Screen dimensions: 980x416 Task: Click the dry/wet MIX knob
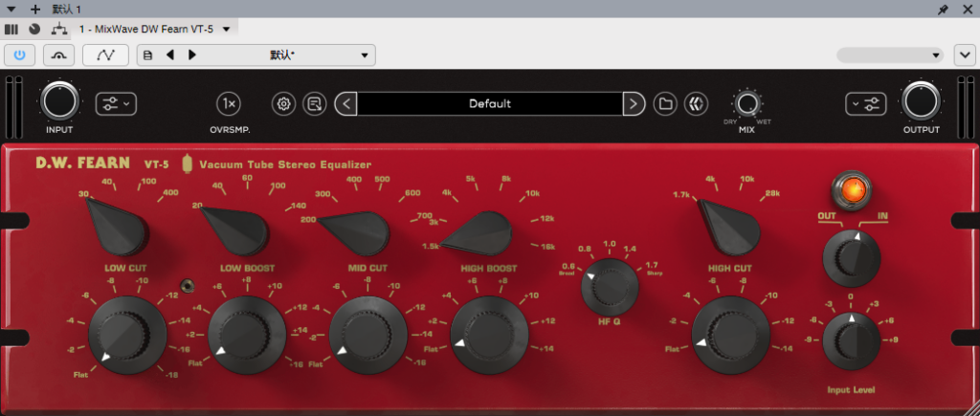pyautogui.click(x=746, y=103)
